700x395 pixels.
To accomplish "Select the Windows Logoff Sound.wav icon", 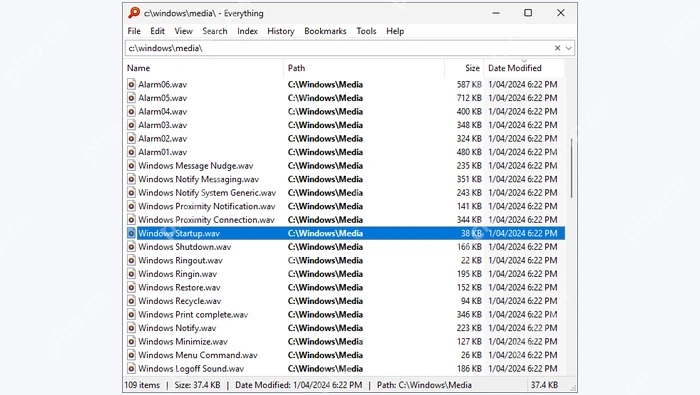I will (131, 369).
